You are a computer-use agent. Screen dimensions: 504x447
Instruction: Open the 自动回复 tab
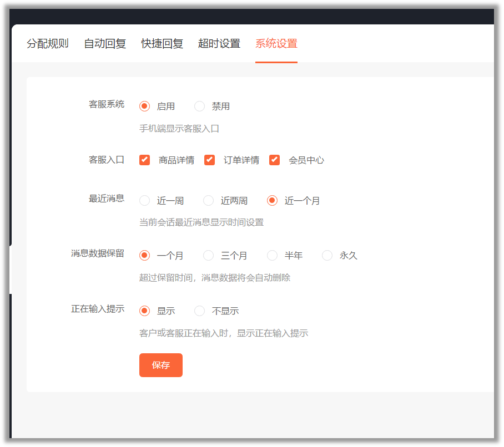(105, 44)
